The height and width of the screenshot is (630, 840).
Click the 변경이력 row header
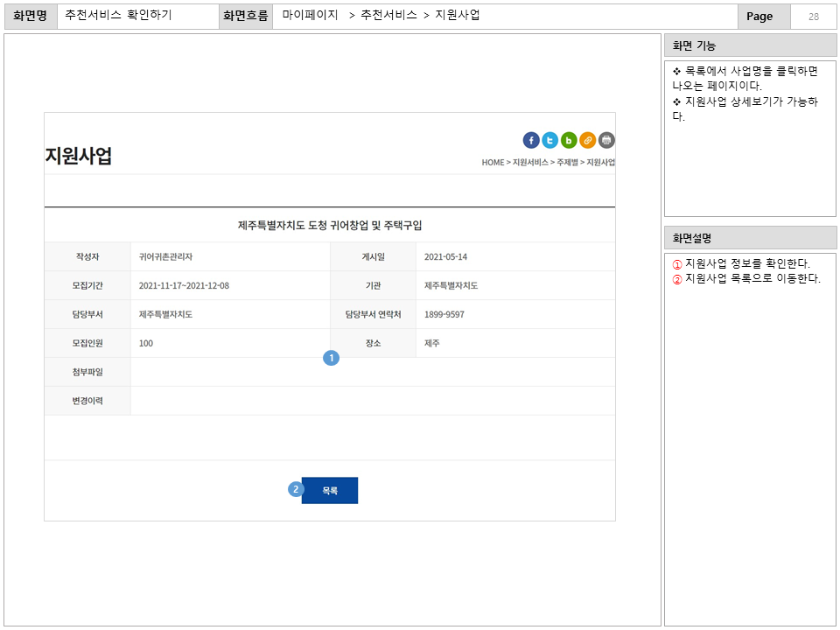[87, 401]
